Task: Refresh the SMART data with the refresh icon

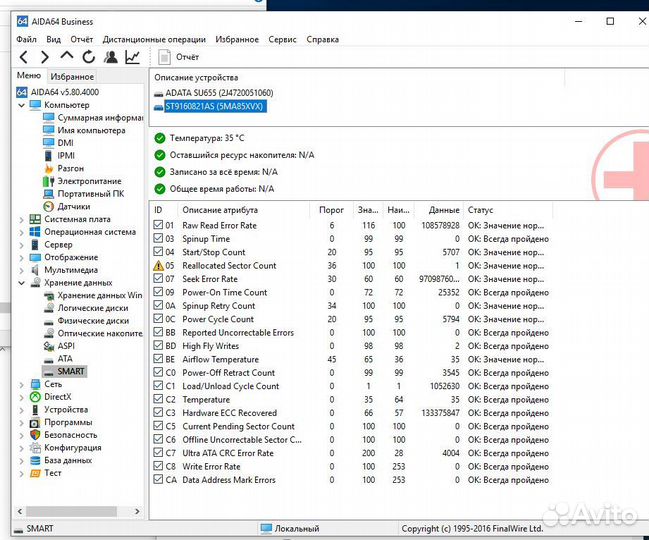Action: pyautogui.click(x=89, y=57)
